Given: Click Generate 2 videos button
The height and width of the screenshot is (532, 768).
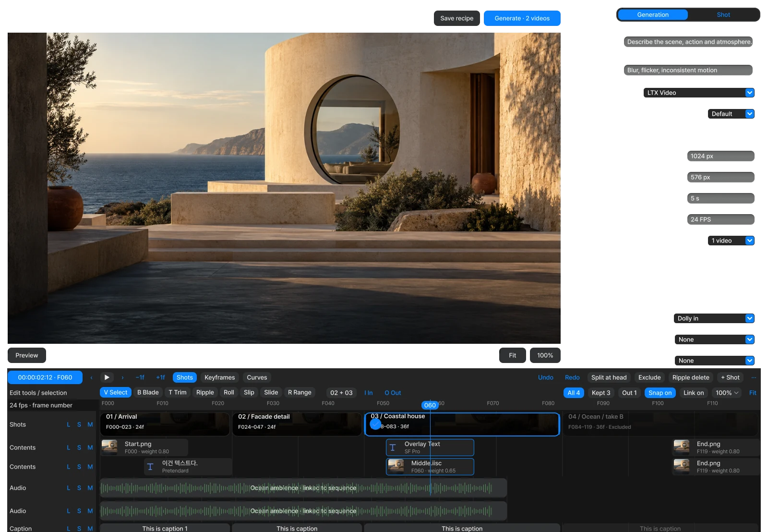Looking at the screenshot, I should pos(522,18).
